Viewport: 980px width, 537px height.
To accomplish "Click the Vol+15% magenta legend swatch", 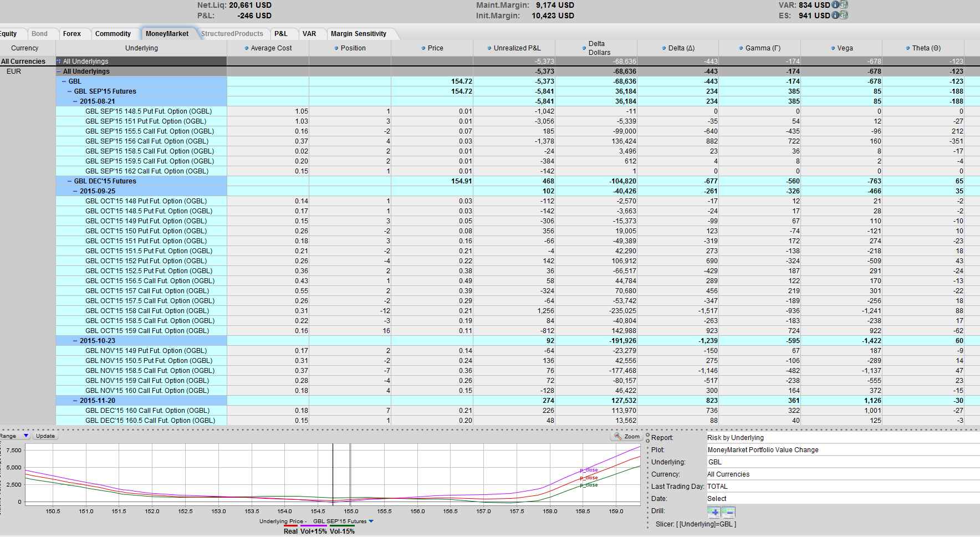I will (x=313, y=526).
